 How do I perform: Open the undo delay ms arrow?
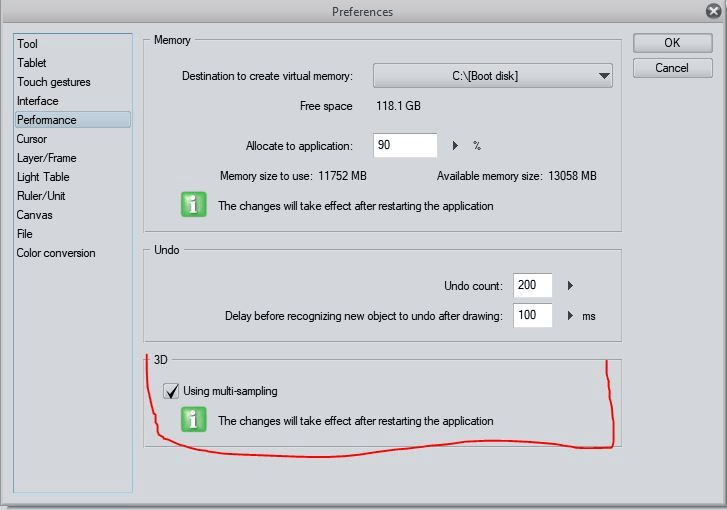pyautogui.click(x=570, y=316)
